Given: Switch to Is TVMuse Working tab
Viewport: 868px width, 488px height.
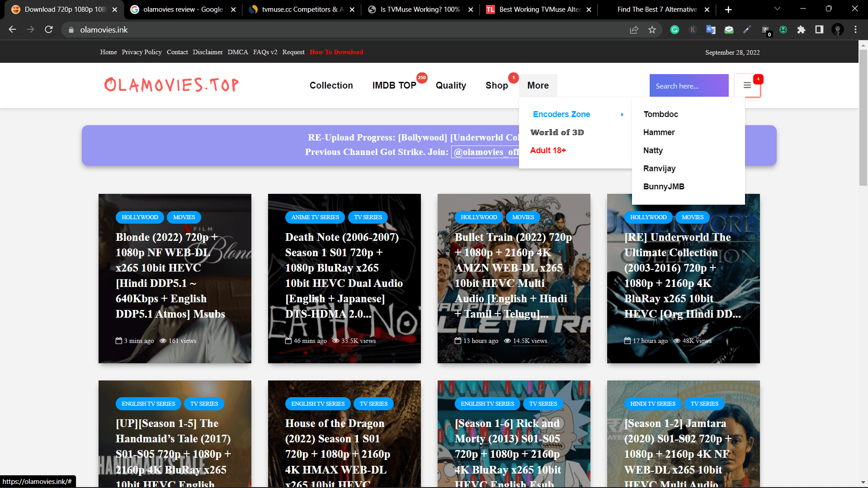Looking at the screenshot, I should pyautogui.click(x=420, y=9).
